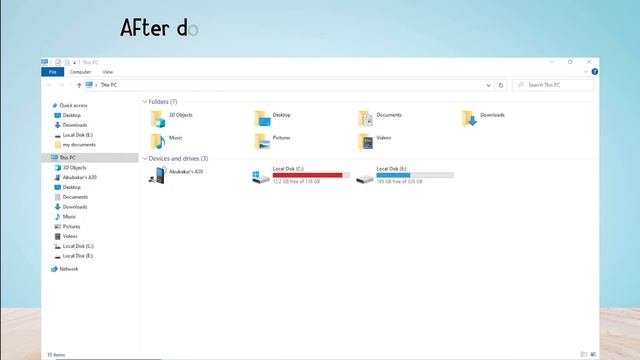The width and height of the screenshot is (640, 360).
Task: Open the 3D Objects folder icon
Action: [158, 119]
